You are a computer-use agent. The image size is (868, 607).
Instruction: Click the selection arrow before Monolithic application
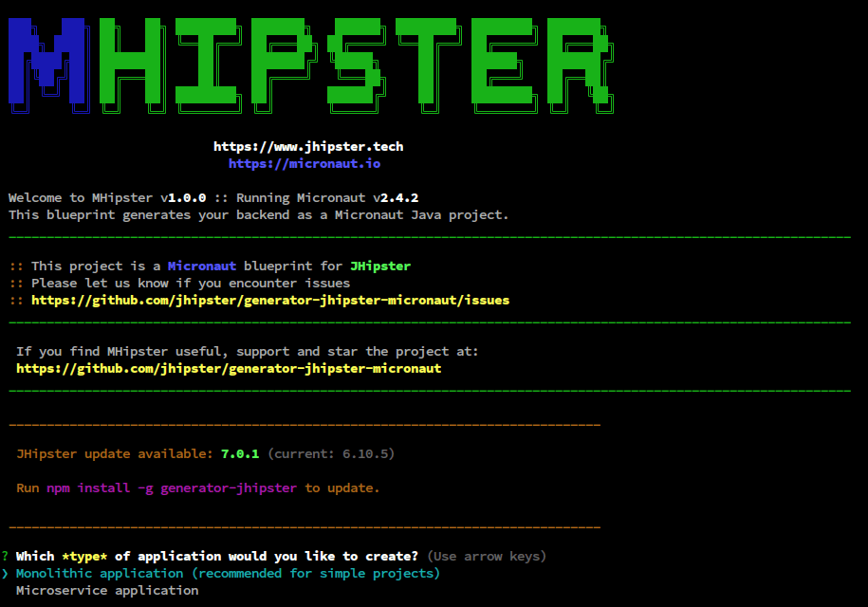pos(5,573)
